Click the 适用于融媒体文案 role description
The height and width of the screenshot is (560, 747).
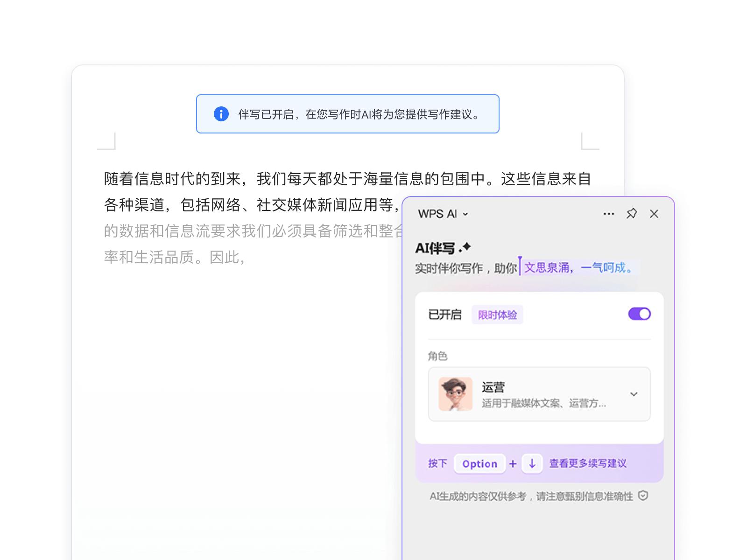tap(544, 404)
